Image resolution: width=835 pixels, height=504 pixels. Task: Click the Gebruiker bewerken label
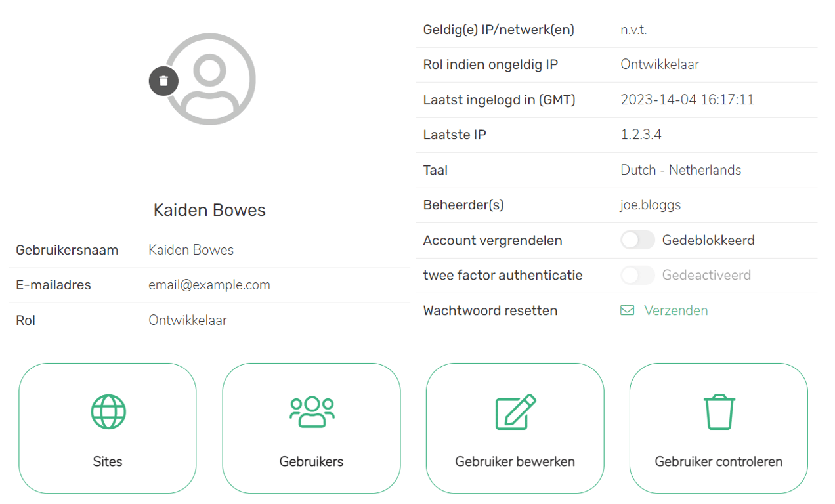515,461
